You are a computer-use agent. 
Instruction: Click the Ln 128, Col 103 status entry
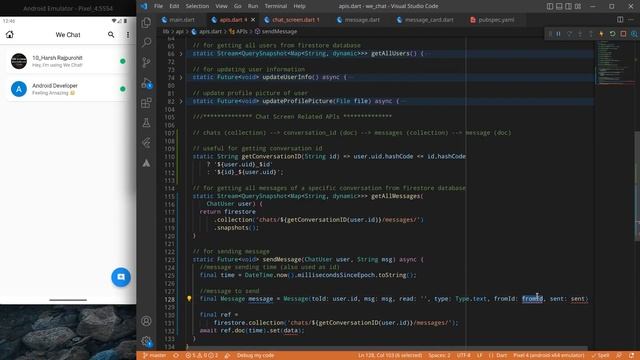tap(390, 356)
